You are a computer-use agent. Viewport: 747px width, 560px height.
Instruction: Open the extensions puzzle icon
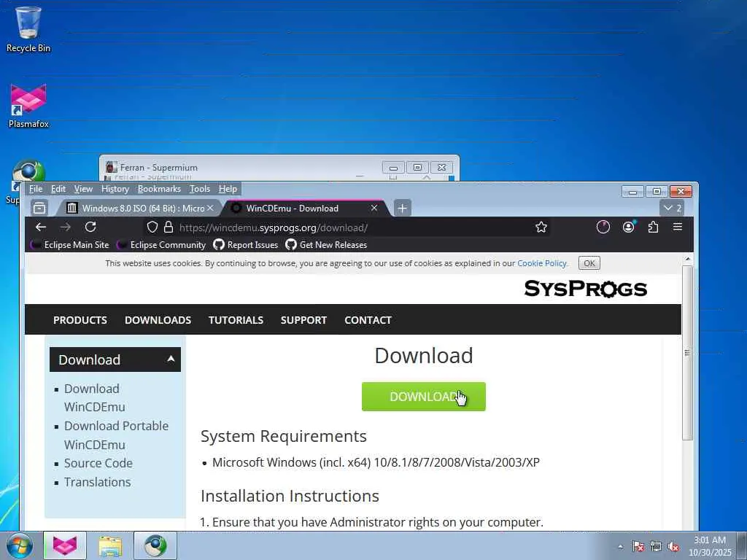point(653,227)
